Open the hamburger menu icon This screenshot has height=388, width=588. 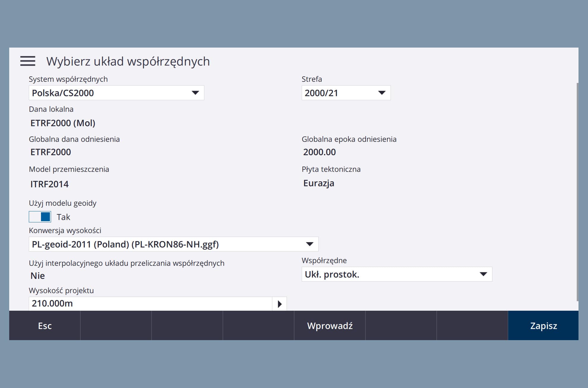coord(28,61)
